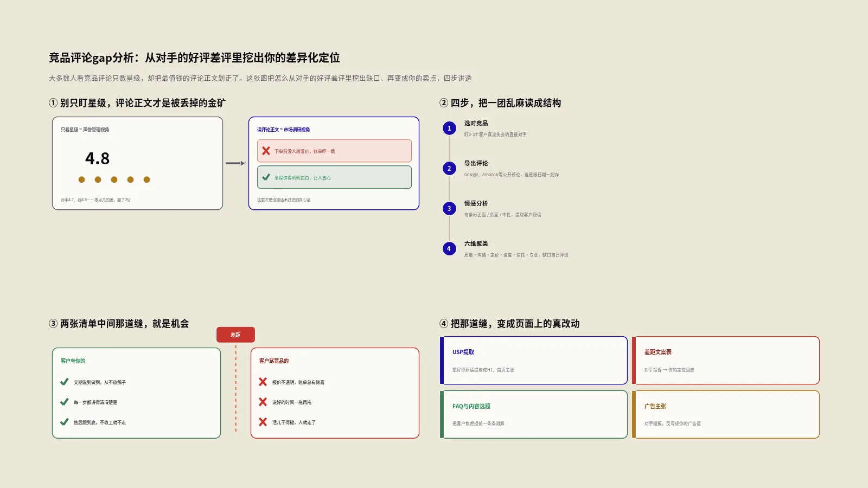The image size is (868, 488).
Task: Click the step 2 circle for 导出评论
Action: [449, 169]
